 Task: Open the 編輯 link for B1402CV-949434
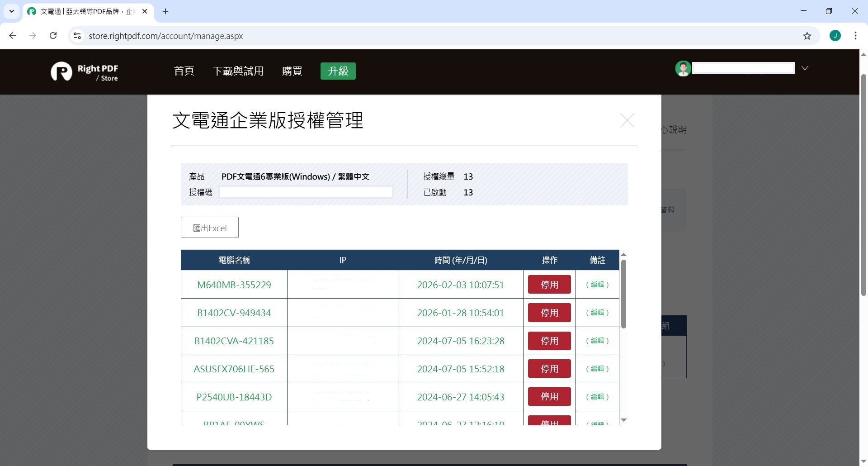tap(597, 312)
